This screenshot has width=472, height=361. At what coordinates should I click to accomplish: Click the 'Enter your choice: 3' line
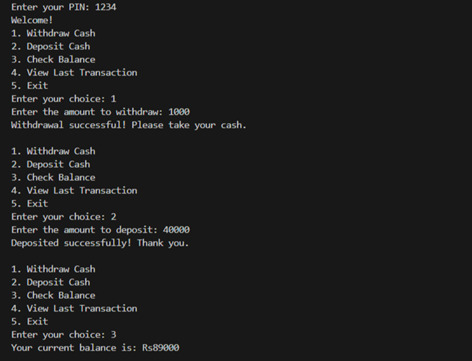coord(64,335)
